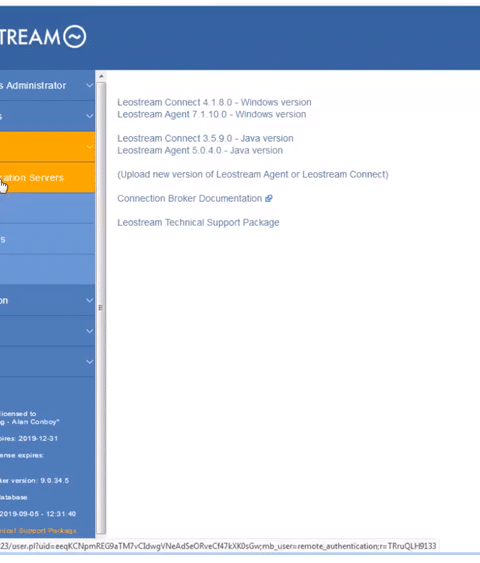
Task: Download Leostream Agent 7.1.10.0 Windows version
Action: click(211, 114)
